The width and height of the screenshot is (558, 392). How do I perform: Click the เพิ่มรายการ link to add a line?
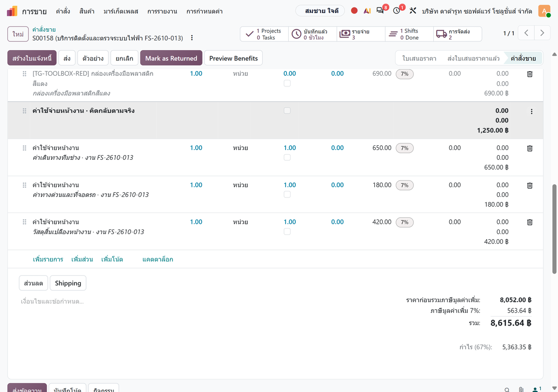[x=48, y=259]
